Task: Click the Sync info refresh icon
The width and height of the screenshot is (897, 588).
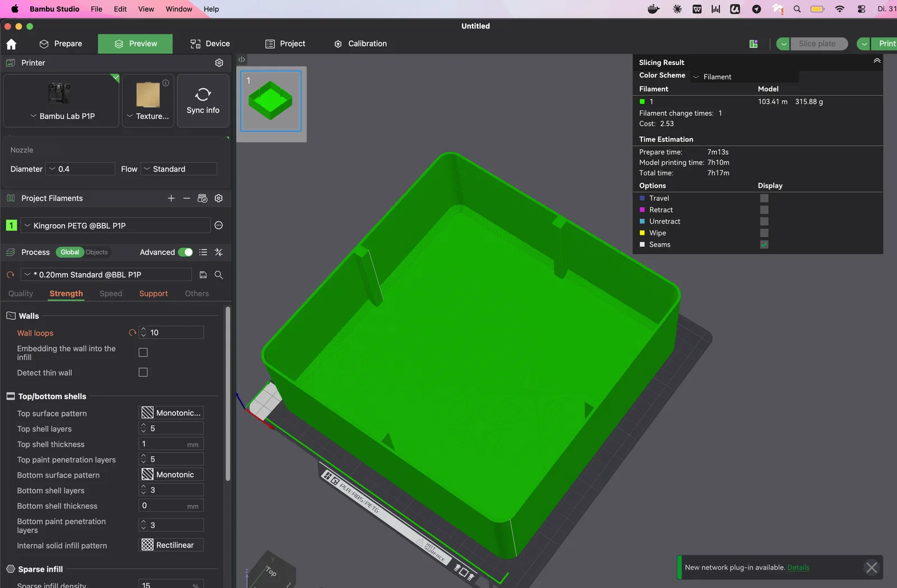Action: pos(203,94)
